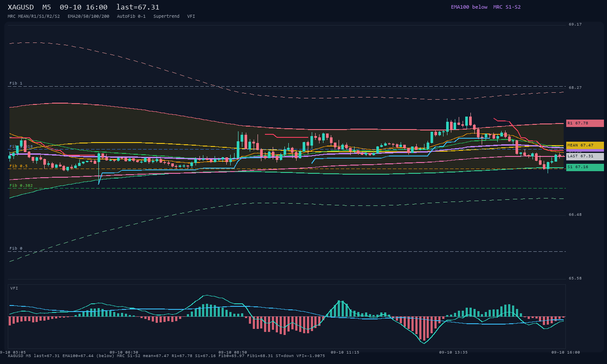This screenshot has width=607, height=364.
Task: Select the 65.58 price axis label
Action: tap(575, 278)
